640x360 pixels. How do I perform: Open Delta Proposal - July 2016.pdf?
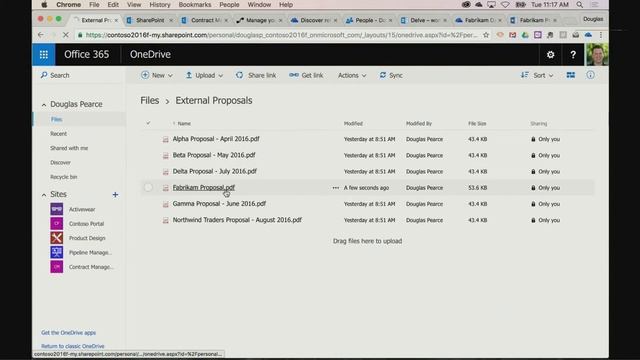(x=215, y=171)
